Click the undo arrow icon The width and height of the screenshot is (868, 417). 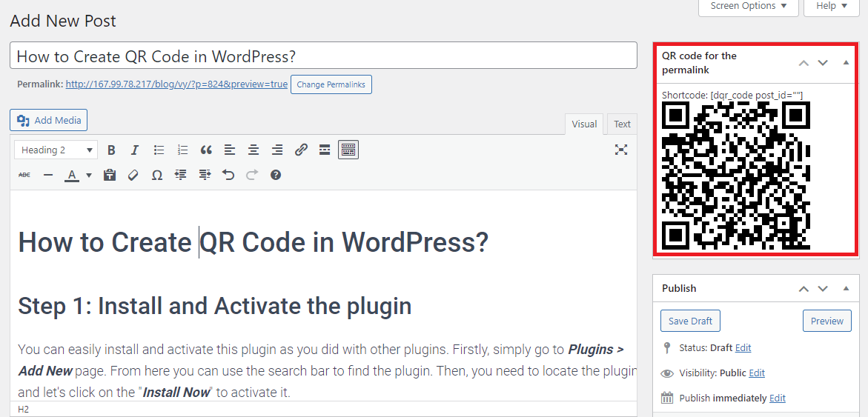click(x=228, y=176)
